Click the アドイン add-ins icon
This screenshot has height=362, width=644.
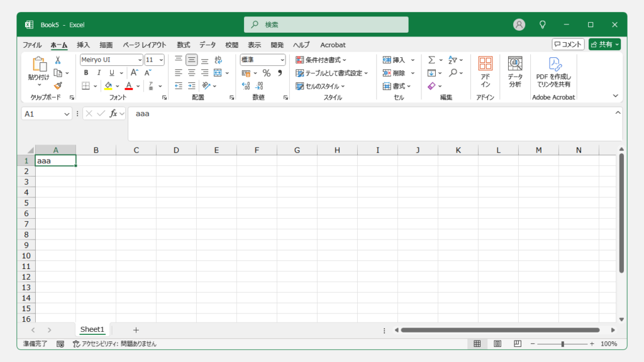[x=486, y=72]
